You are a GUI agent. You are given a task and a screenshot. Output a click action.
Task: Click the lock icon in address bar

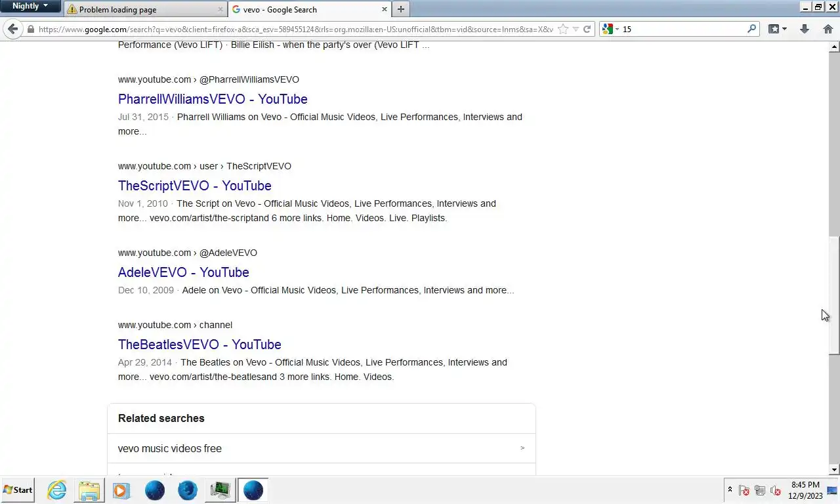coord(30,30)
